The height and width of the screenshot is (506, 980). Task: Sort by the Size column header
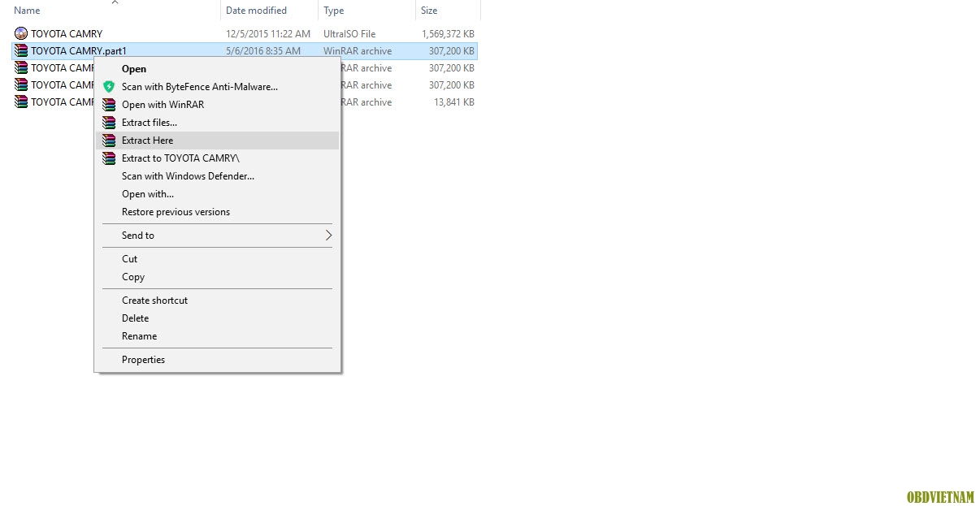tap(448, 11)
